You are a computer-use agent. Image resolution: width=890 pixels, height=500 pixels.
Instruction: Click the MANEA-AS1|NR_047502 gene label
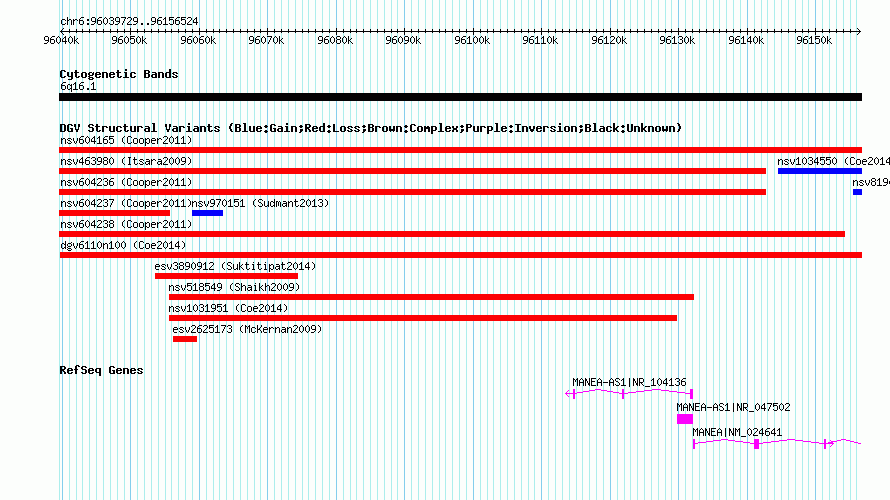[733, 407]
